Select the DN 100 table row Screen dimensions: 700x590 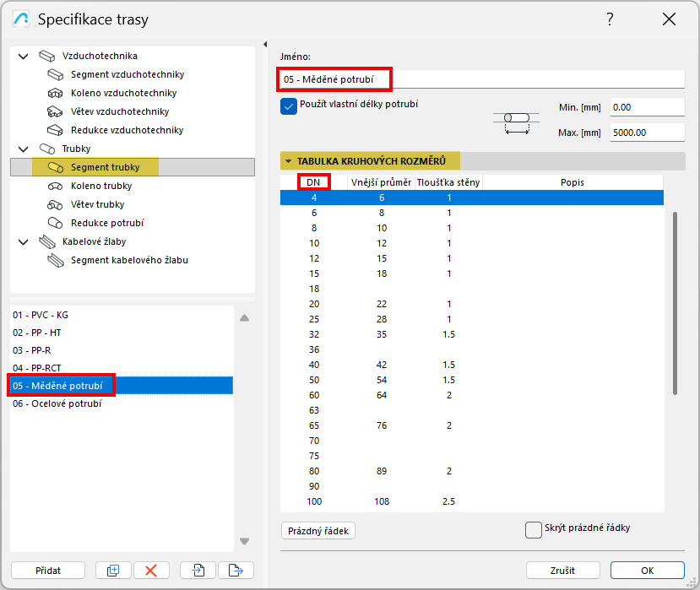coord(472,501)
